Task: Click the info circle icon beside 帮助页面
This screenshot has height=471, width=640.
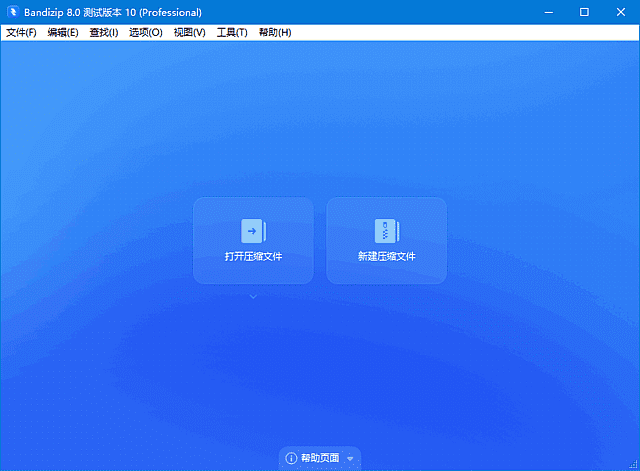Action: [x=291, y=458]
